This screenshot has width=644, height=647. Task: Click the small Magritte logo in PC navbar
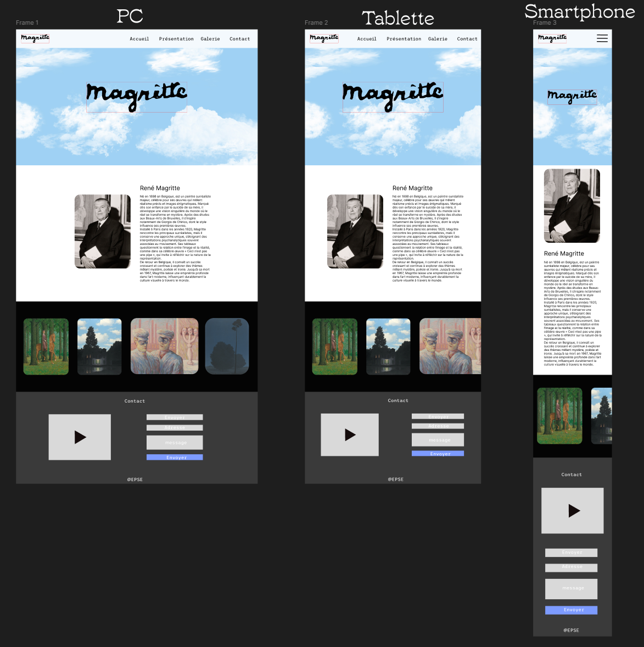(35, 38)
